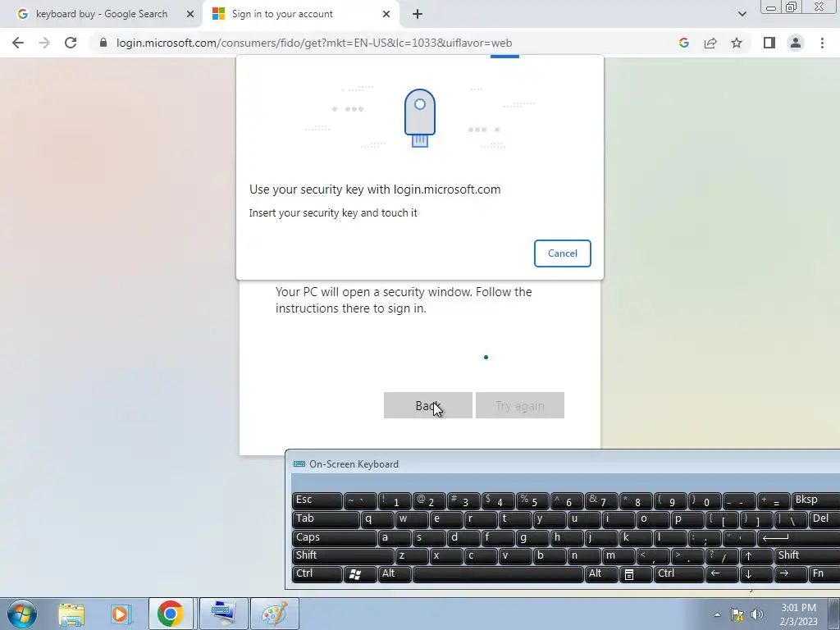Click the m key on On-Screen Keyboard
The height and width of the screenshot is (630, 840).
click(x=619, y=556)
